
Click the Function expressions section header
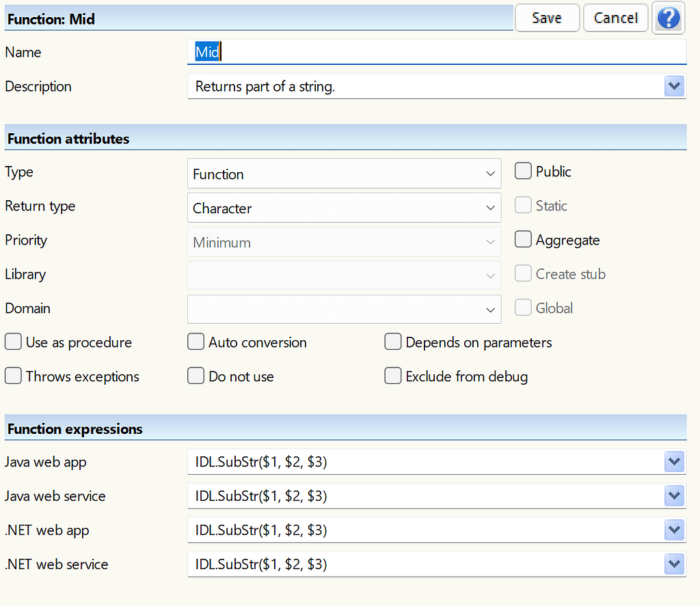tap(345, 428)
